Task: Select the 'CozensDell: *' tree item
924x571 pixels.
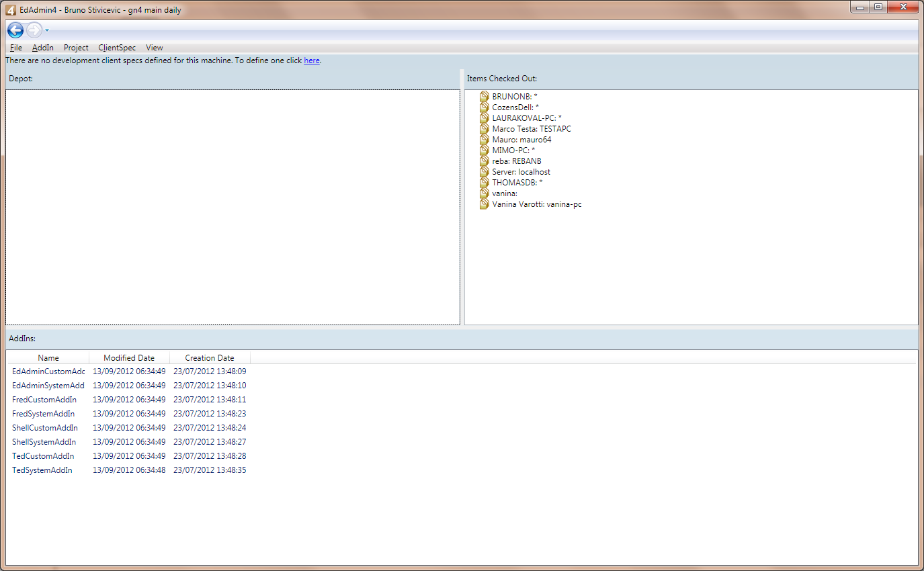Action: tap(515, 107)
